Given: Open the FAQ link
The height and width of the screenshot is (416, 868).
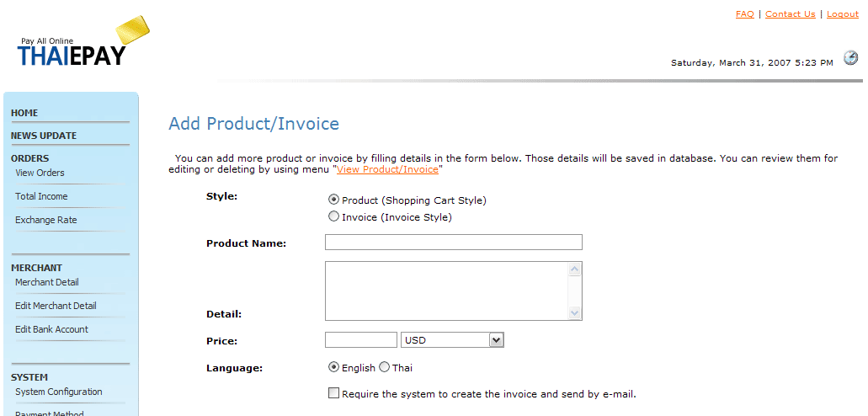Looking at the screenshot, I should pos(744,14).
